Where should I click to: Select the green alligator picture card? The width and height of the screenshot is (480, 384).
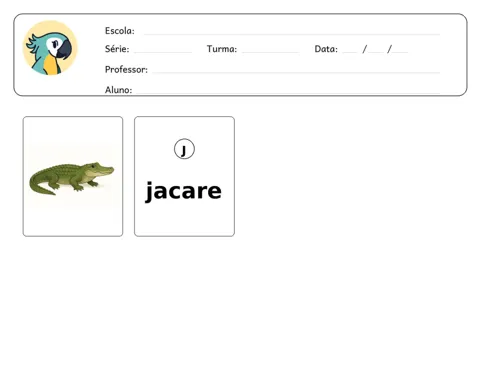73,176
